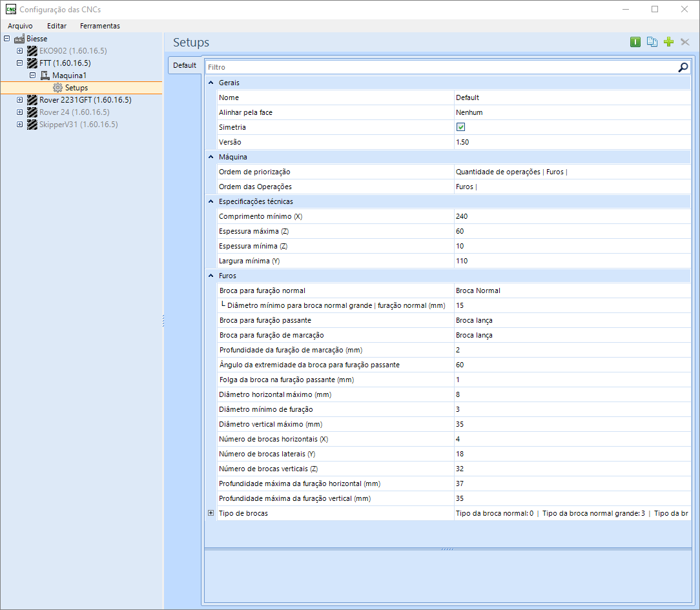Open the Ferramentas menu
The image size is (700, 610).
100,26
